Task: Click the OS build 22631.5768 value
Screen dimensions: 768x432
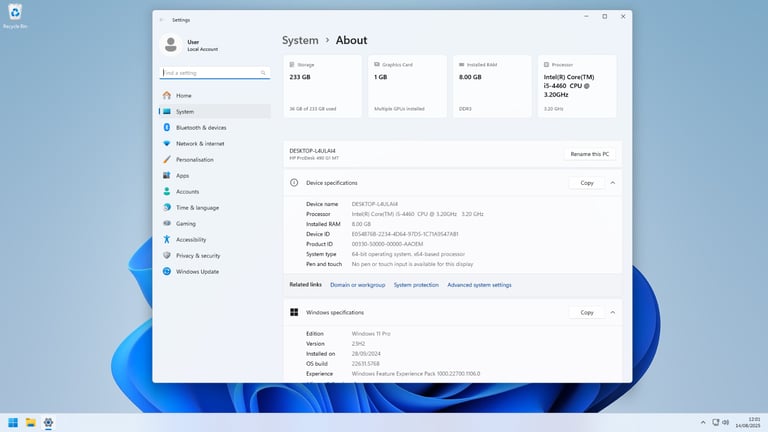Action: (x=365, y=364)
